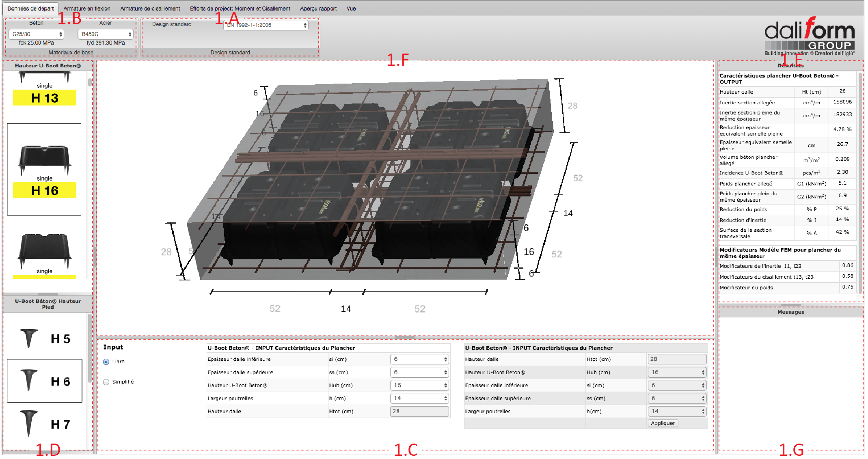
Task: Open the Largeur poutrelles b stepper in left table
Action: click(x=419, y=398)
